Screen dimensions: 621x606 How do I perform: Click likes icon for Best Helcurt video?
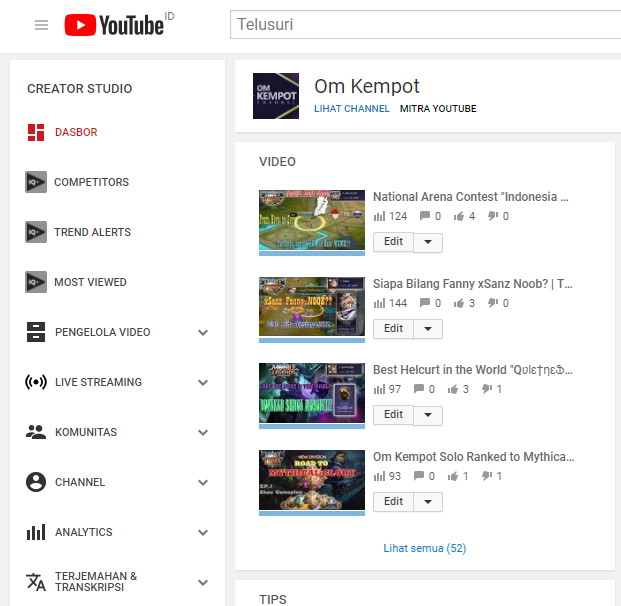(453, 389)
